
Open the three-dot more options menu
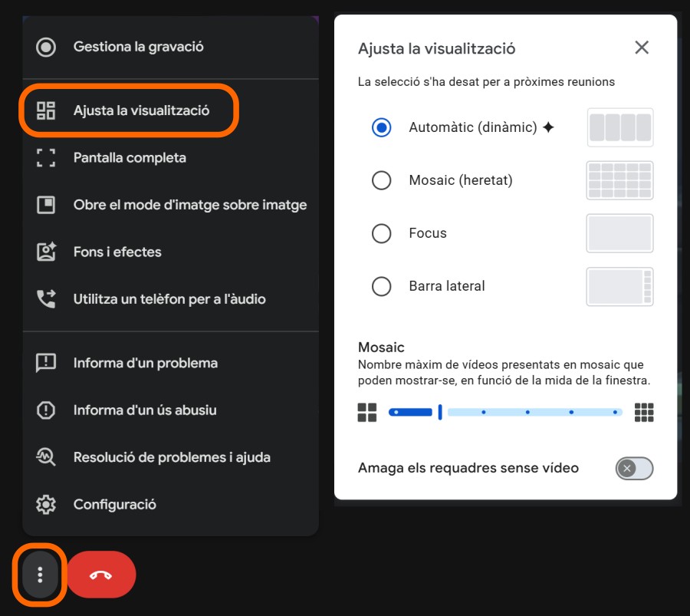(40, 575)
